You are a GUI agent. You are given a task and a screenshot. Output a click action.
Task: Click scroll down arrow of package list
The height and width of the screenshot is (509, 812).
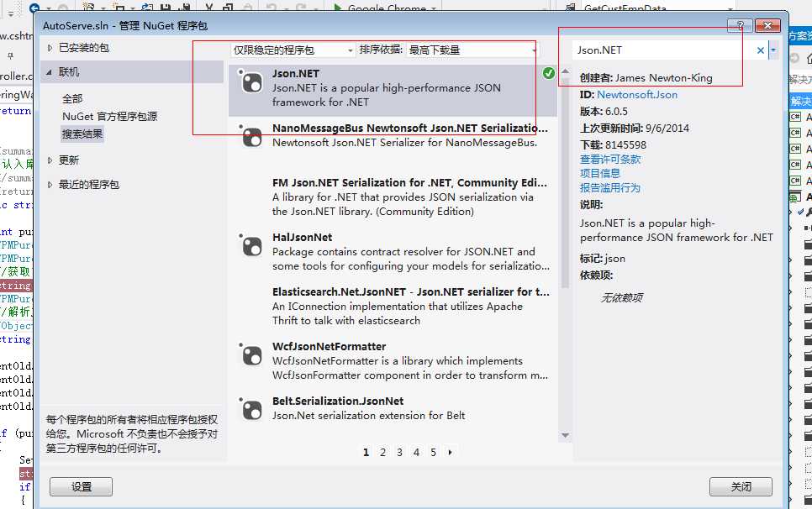565,436
